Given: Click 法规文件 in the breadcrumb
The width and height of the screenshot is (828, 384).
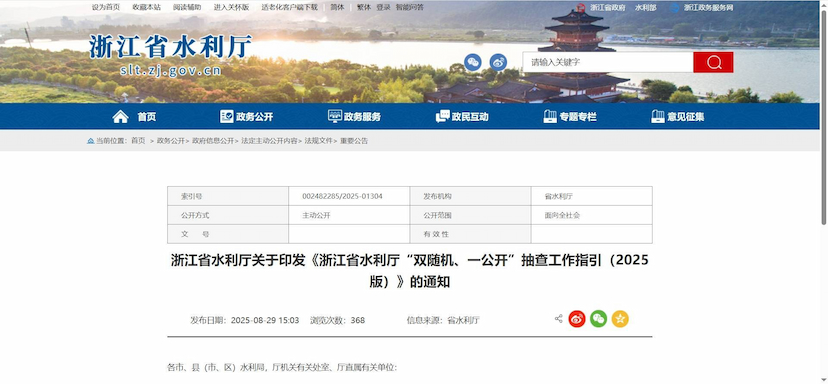Looking at the screenshot, I should [318, 141].
